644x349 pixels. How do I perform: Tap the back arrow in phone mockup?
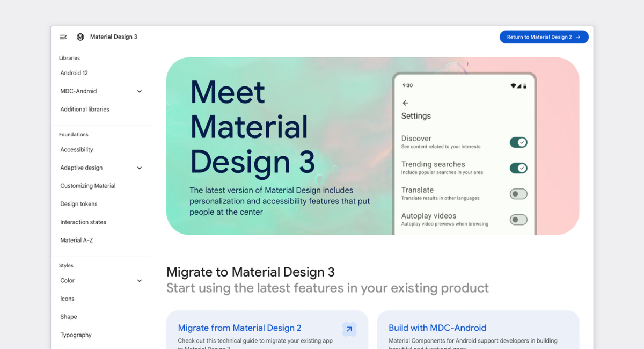[405, 103]
